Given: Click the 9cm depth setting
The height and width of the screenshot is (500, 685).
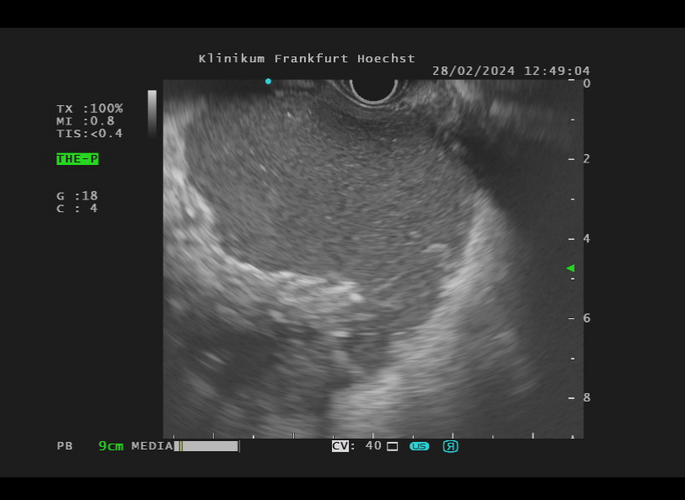Looking at the screenshot, I should (110, 446).
